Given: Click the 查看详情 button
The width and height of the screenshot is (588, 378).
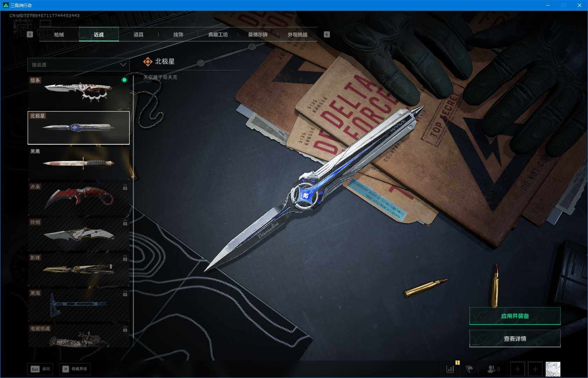Looking at the screenshot, I should (515, 339).
